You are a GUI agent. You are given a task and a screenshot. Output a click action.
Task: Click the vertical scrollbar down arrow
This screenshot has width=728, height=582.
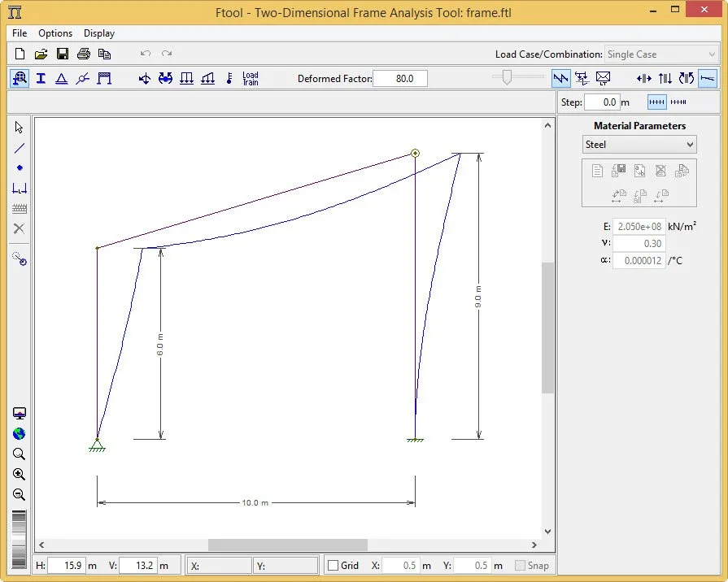pyautogui.click(x=548, y=532)
